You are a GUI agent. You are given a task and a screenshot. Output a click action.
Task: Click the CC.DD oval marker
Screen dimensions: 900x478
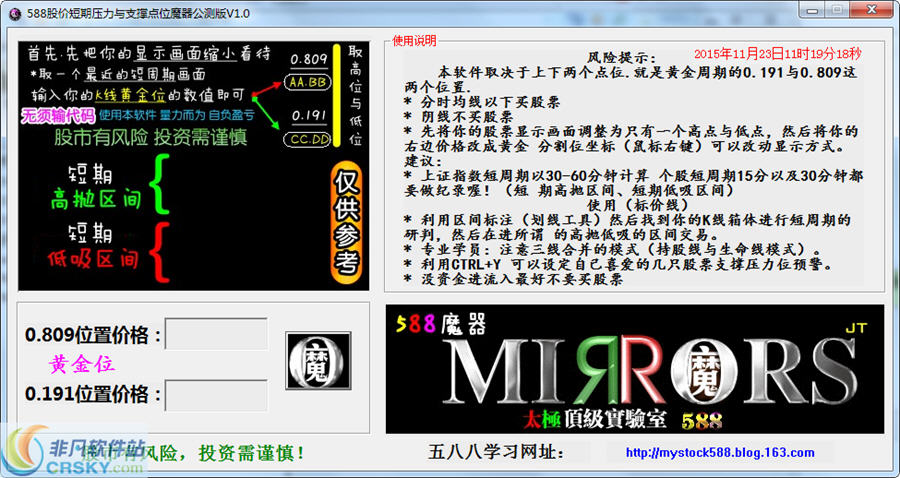click(x=307, y=139)
